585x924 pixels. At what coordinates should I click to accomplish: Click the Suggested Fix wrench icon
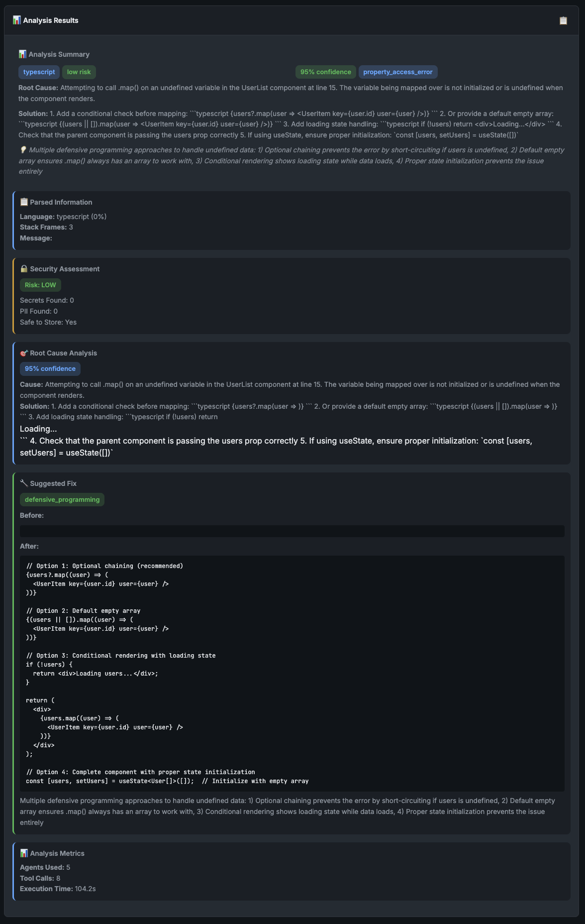coord(23,483)
